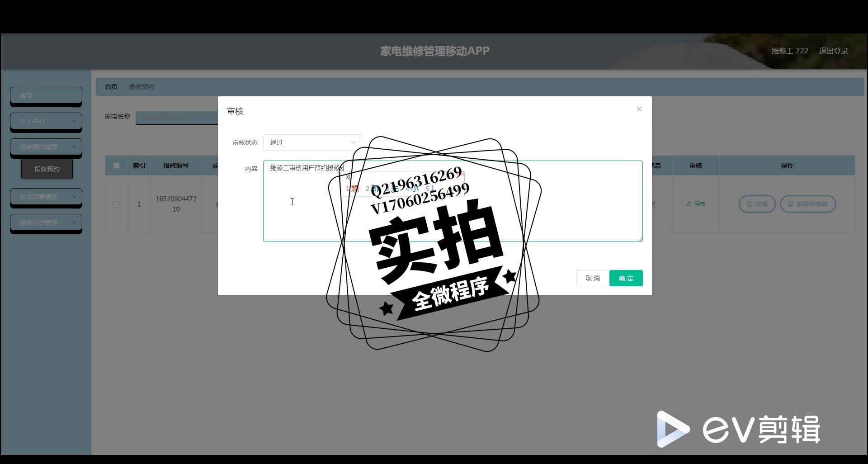Expand the 接单信息管理 sidebar menu
Screen dimensions: 868x464
46,197
